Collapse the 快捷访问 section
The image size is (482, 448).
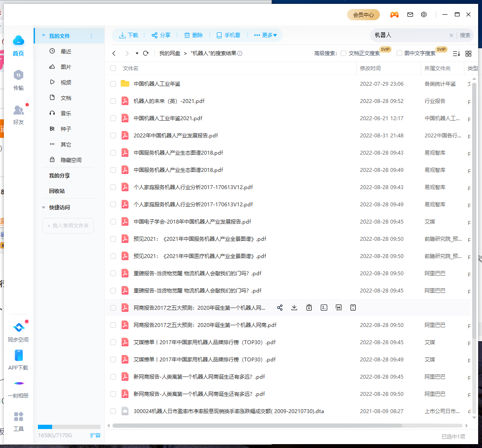click(x=44, y=208)
